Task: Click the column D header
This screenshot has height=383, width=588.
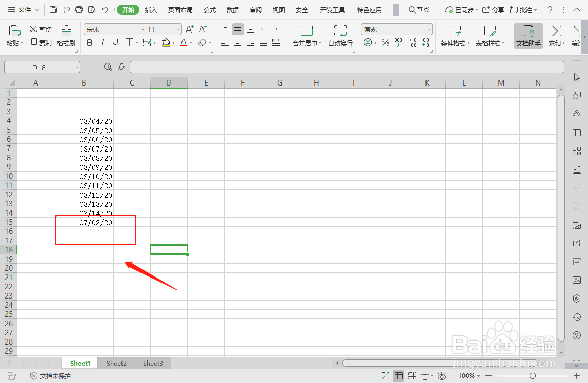Action: [x=169, y=83]
